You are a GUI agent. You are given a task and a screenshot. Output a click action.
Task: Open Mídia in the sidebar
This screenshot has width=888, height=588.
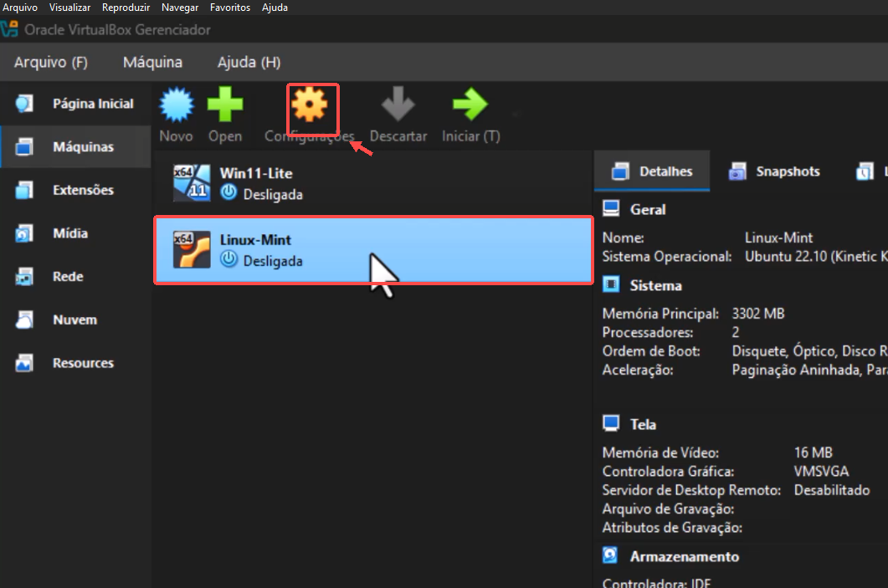pos(75,233)
